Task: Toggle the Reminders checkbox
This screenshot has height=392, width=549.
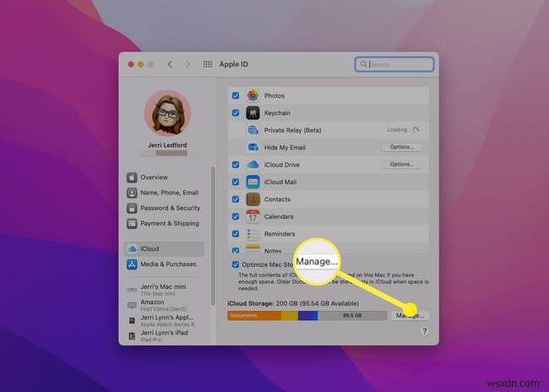Action: pos(236,234)
